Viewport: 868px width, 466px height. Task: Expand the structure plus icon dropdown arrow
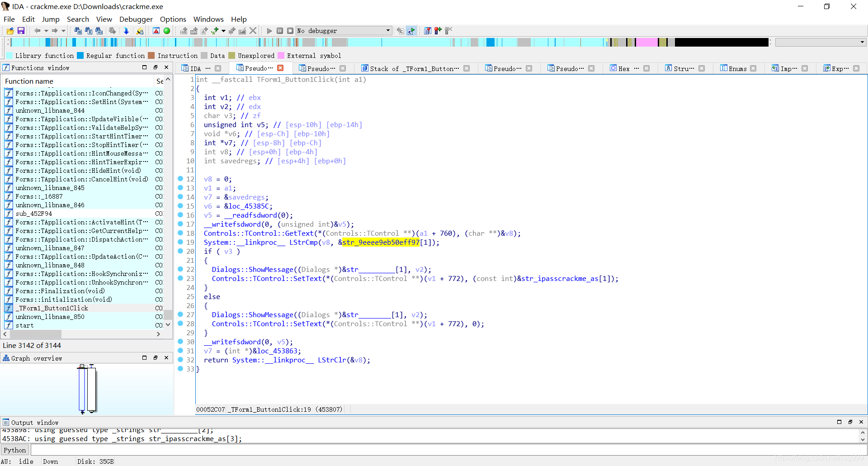coord(223,31)
